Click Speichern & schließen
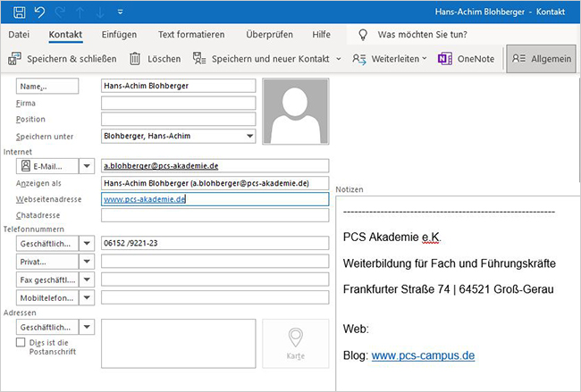The height and width of the screenshot is (392, 581). click(63, 59)
